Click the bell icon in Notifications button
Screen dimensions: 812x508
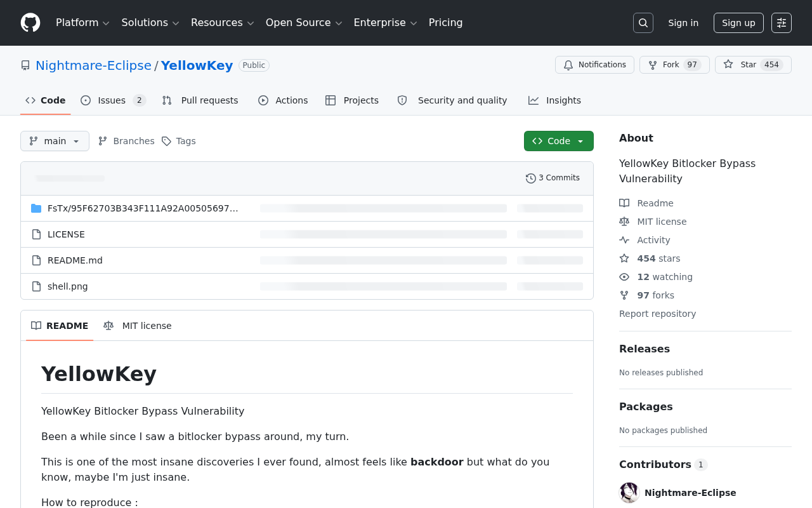pyautogui.click(x=568, y=65)
